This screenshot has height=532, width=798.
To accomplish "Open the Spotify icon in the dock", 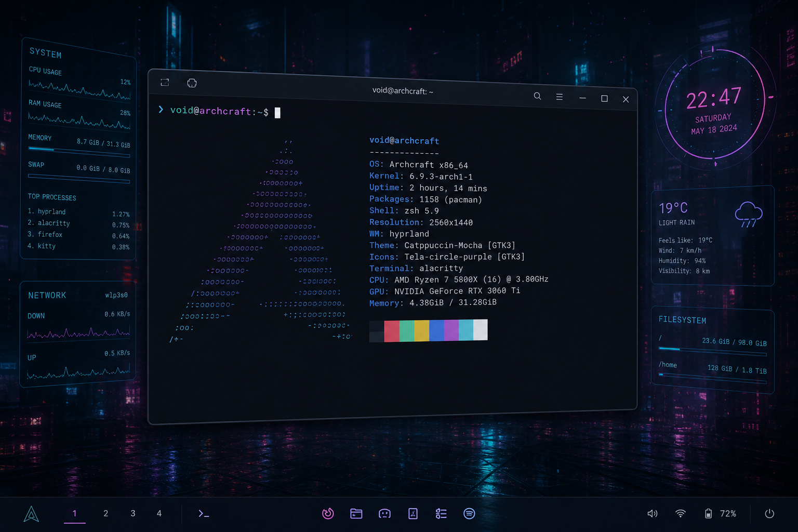I will tap(469, 513).
